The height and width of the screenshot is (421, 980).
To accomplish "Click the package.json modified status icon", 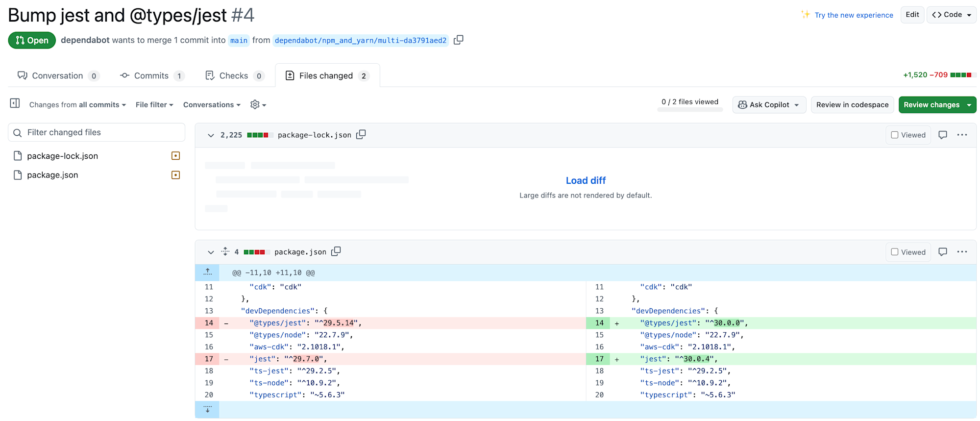I will click(175, 175).
